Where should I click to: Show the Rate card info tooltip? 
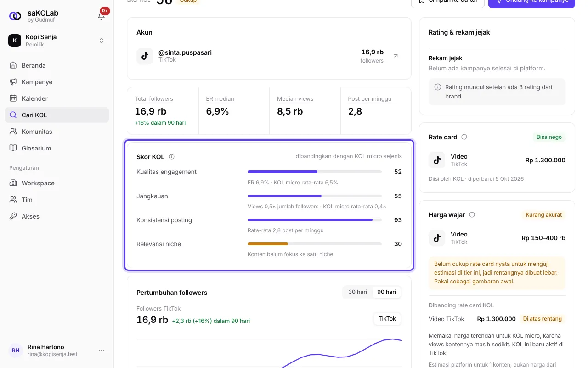[464, 137]
